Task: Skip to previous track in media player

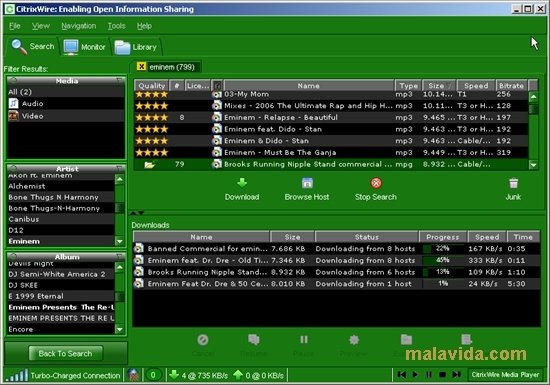Action: (402, 375)
